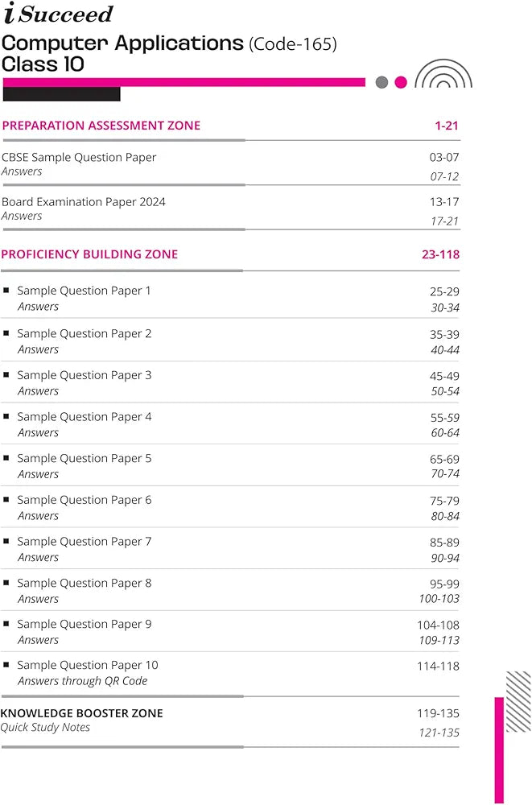532x805 pixels.
Task: Jump to PROFICIENCY BUILDING ZONE heading
Action: 89,254
